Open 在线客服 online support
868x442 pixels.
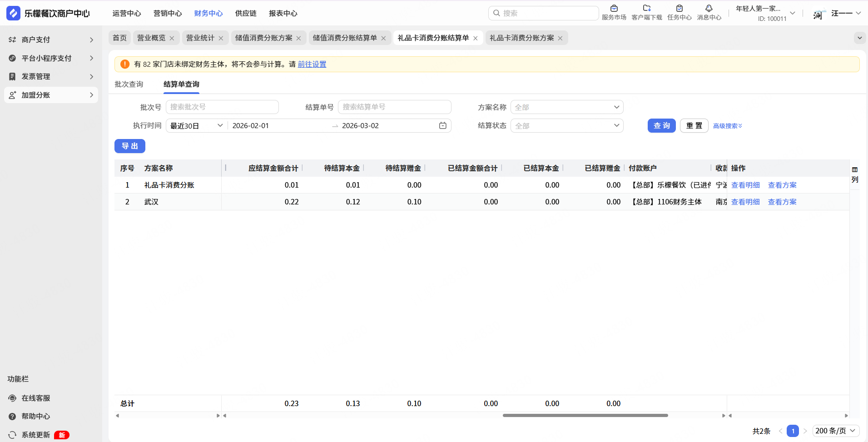pyautogui.click(x=36, y=398)
